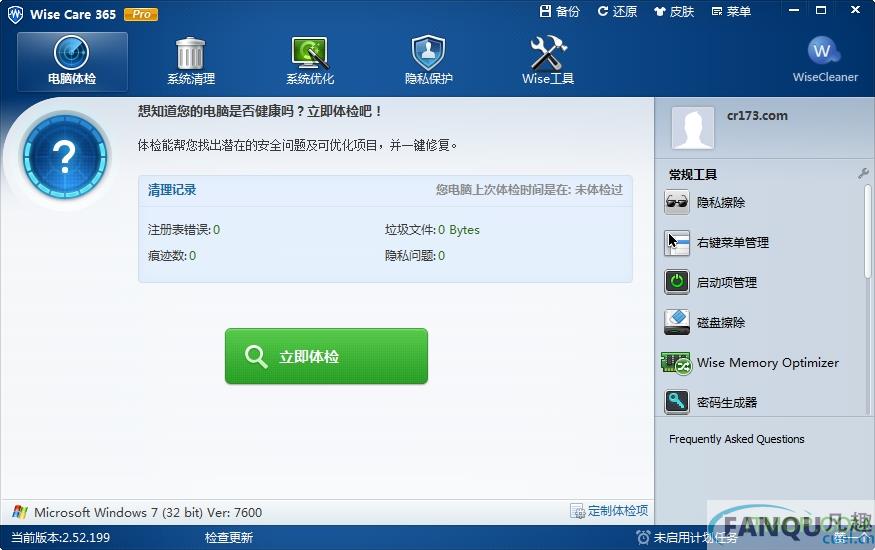Image resolution: width=875 pixels, height=550 pixels.
Task: Open the Wise工具 tools tab
Action: [547, 61]
